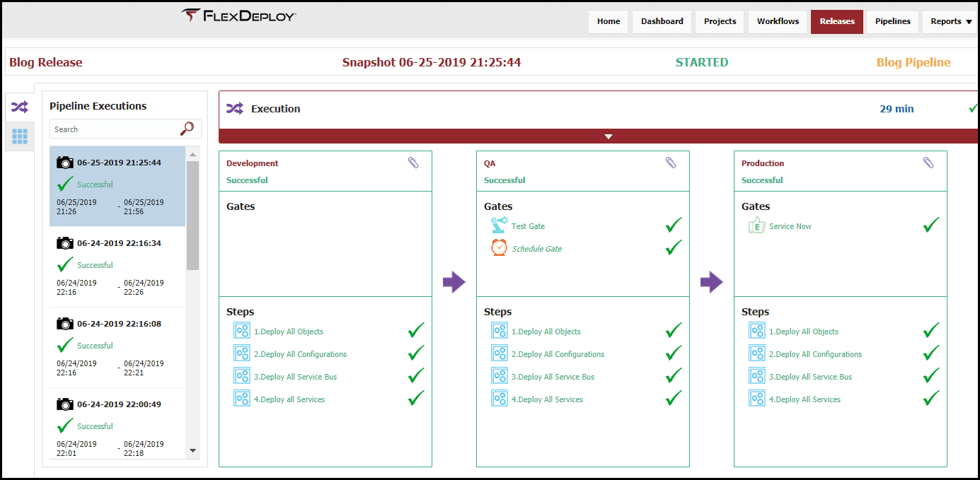This screenshot has width=980, height=480.
Task: Open the Reports dropdown menu
Action: point(950,21)
